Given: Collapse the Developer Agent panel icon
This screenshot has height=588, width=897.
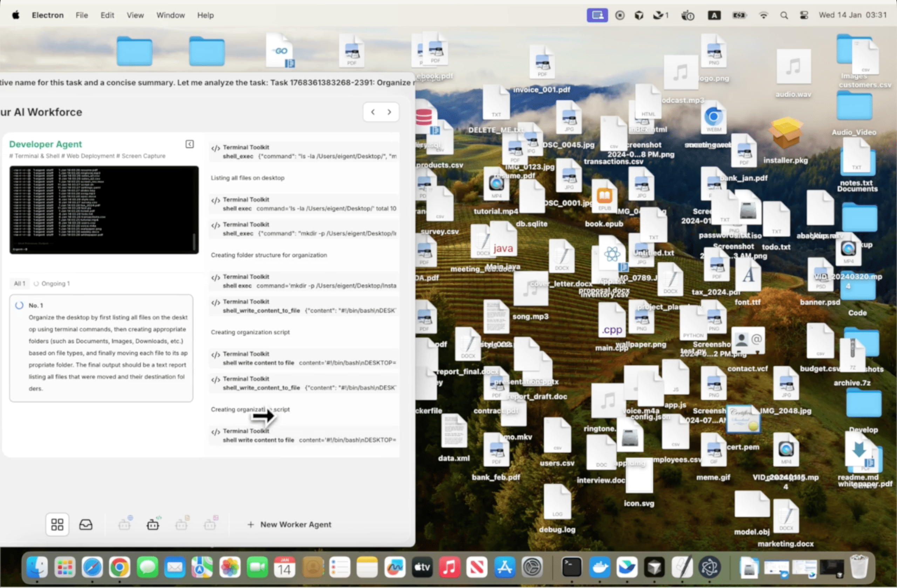Looking at the screenshot, I should (190, 144).
